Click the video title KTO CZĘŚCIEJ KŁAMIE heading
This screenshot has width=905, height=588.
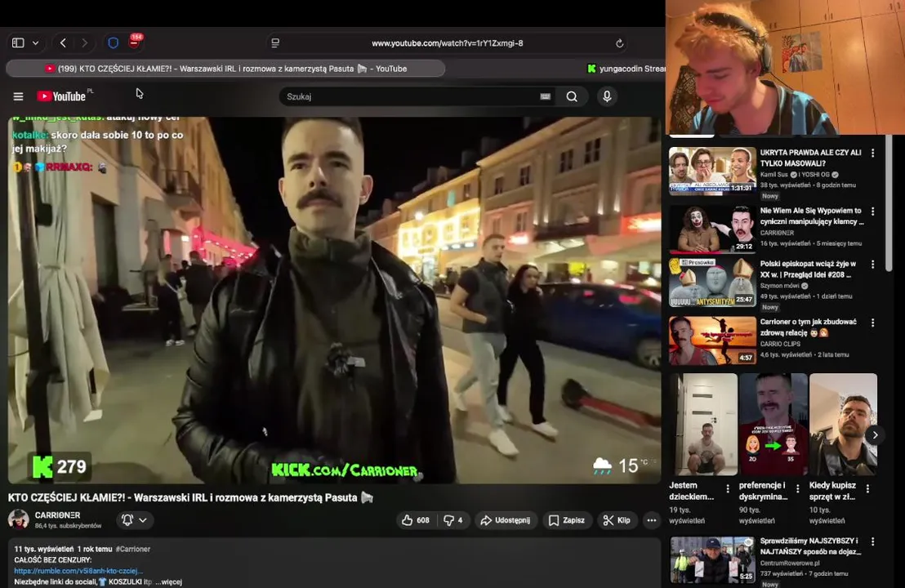[190, 497]
